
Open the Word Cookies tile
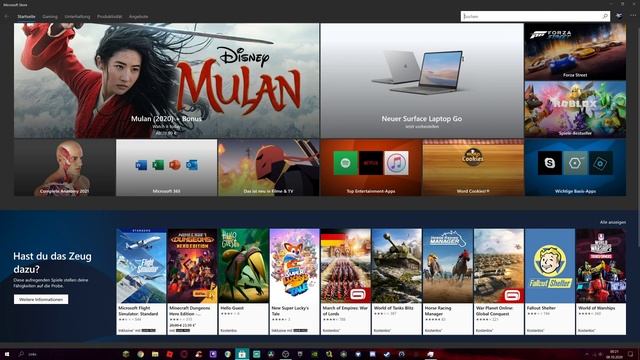(x=473, y=167)
